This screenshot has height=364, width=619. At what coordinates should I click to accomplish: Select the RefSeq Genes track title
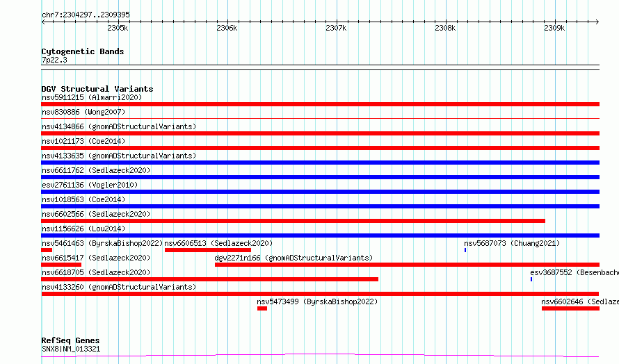point(70,340)
